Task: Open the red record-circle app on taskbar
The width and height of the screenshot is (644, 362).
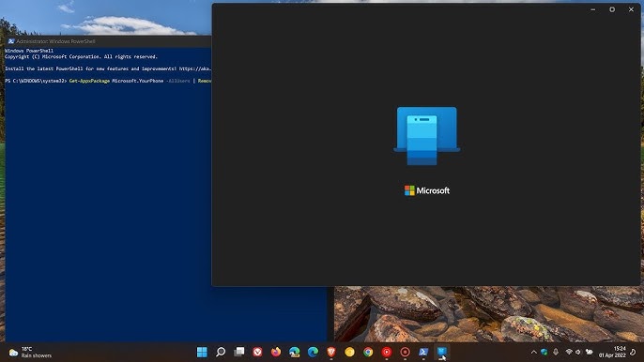Action: 405,352
